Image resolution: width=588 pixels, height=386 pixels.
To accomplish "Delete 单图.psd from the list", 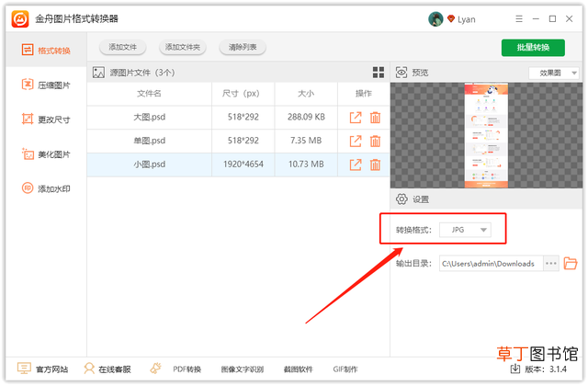I will point(376,141).
